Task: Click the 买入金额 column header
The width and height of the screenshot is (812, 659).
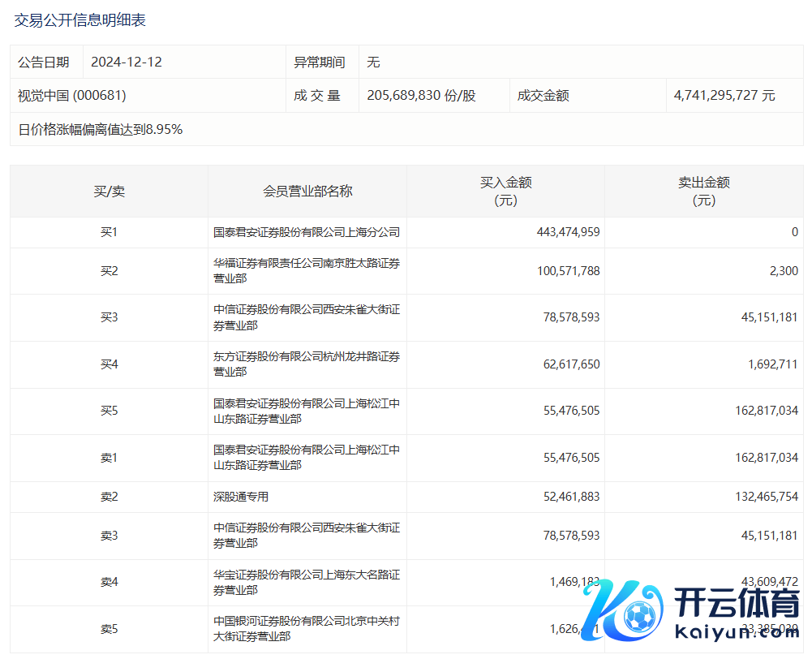Action: [x=505, y=192]
